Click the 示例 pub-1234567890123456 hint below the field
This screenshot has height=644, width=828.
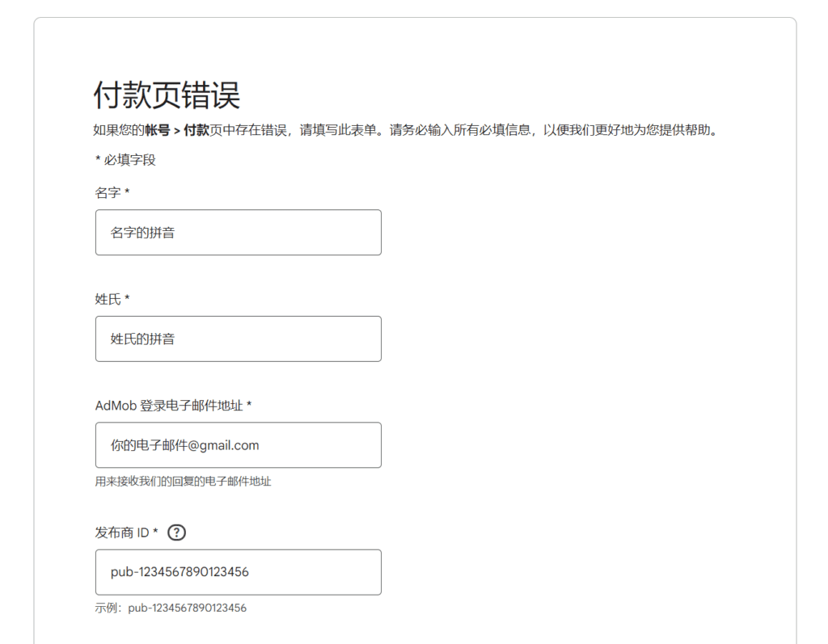click(171, 608)
